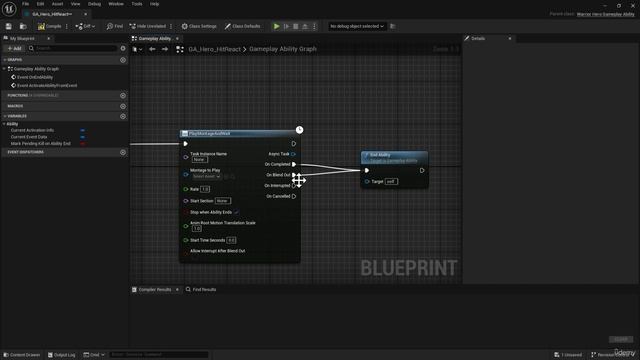Viewport: 640px width, 360px height.
Task: Add a new macro with the Macros plus icon
Action: tap(123, 106)
